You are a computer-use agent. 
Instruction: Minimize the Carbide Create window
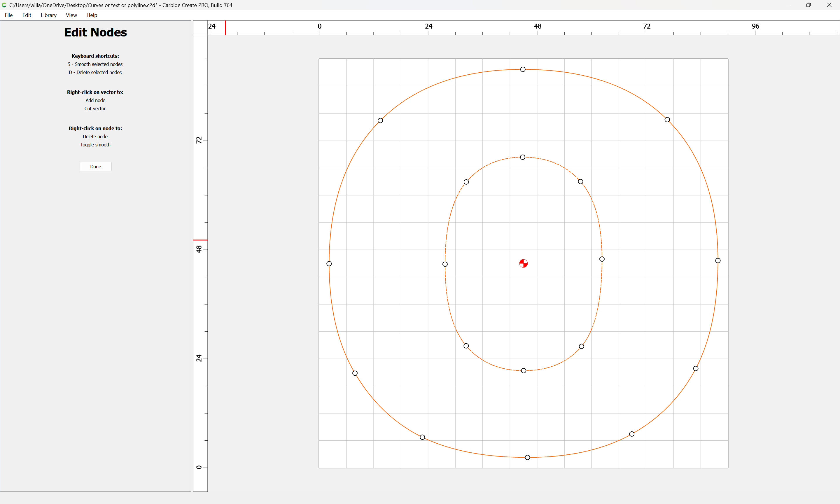click(788, 5)
